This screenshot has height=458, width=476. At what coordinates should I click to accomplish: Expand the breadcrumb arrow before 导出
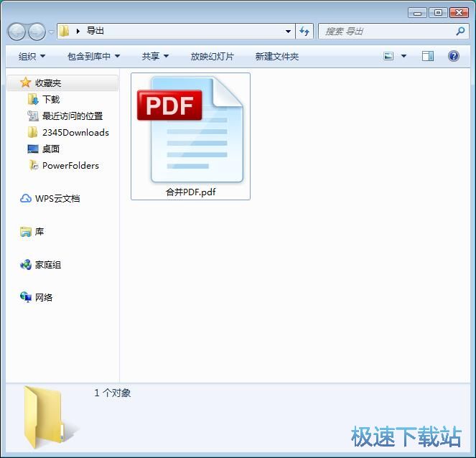(78, 31)
